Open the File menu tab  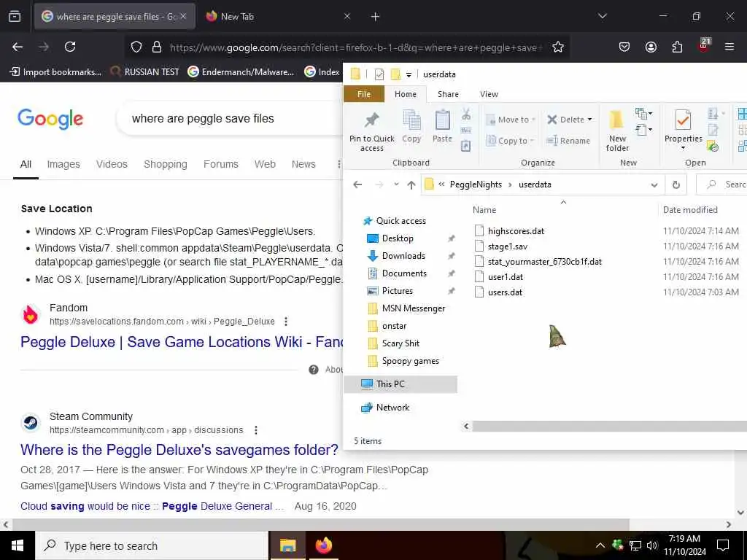(364, 94)
